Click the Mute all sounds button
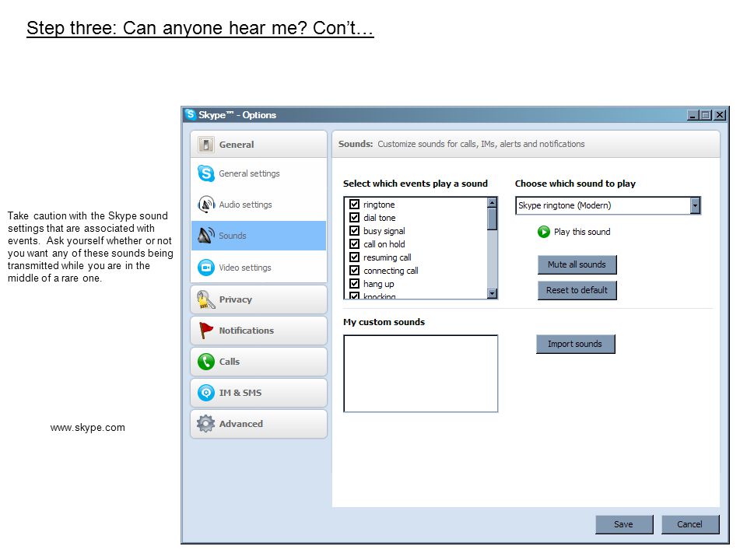 (x=577, y=264)
